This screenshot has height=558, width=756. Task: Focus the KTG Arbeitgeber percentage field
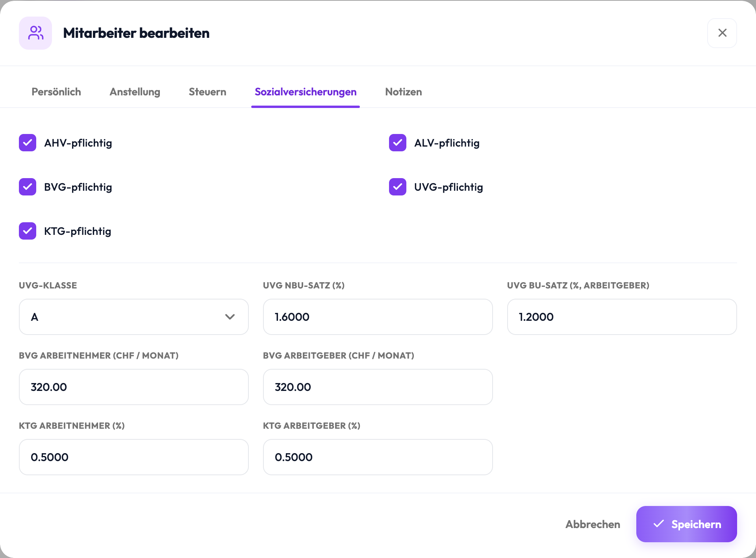click(x=378, y=457)
